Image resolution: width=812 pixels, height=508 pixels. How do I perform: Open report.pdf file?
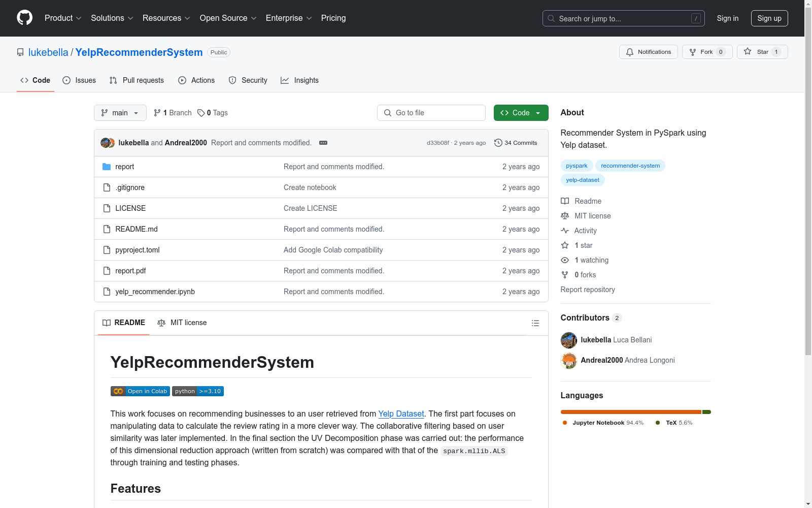point(130,271)
